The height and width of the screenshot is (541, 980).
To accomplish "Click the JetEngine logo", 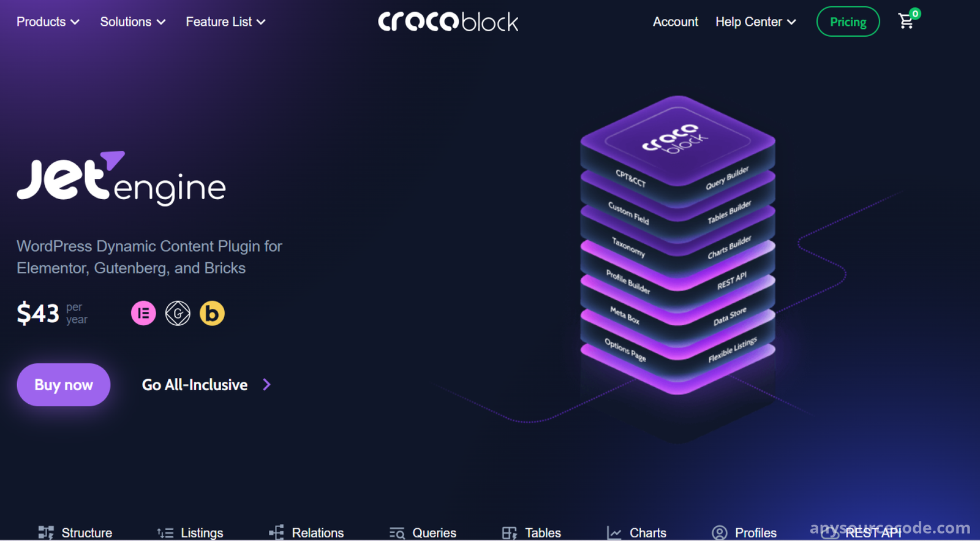I will click(121, 178).
